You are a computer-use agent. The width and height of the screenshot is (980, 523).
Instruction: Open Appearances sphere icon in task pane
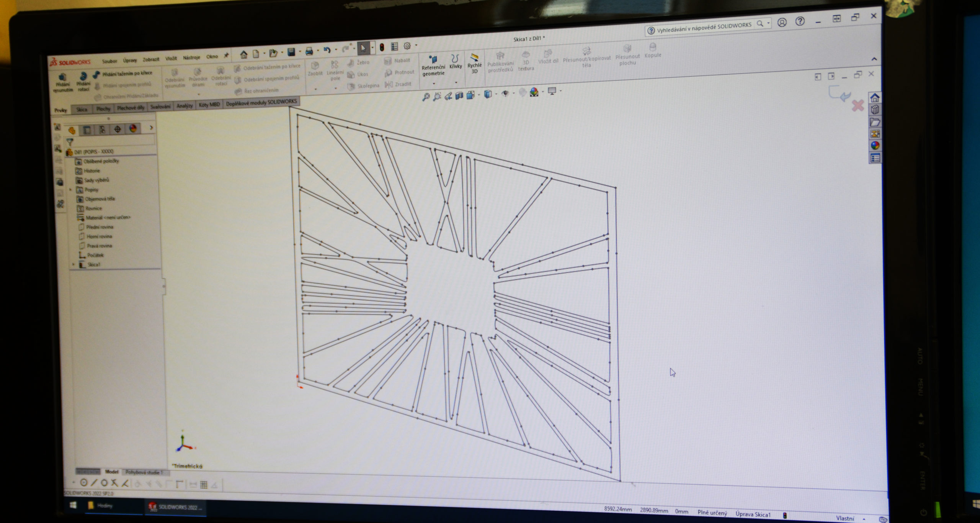875,146
